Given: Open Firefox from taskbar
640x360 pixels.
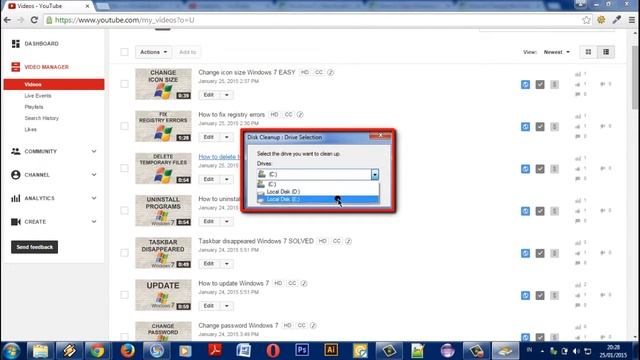Looking at the screenshot, I should pos(127,351).
